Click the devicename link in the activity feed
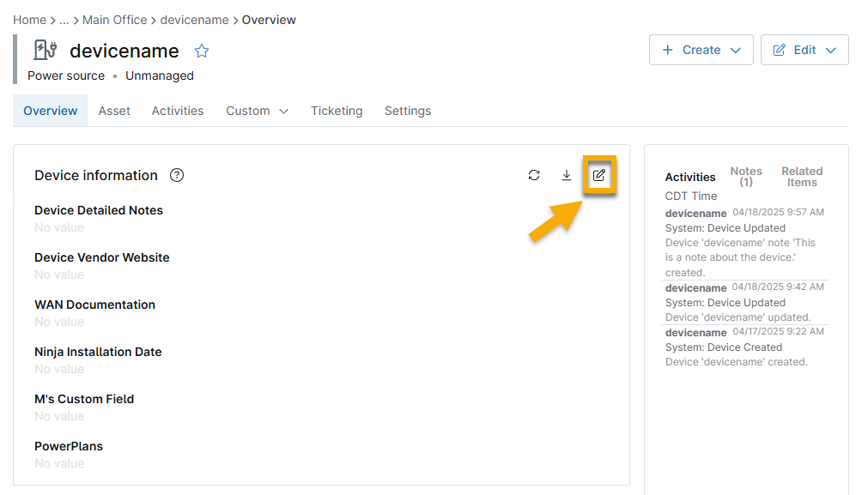 pyautogui.click(x=695, y=213)
